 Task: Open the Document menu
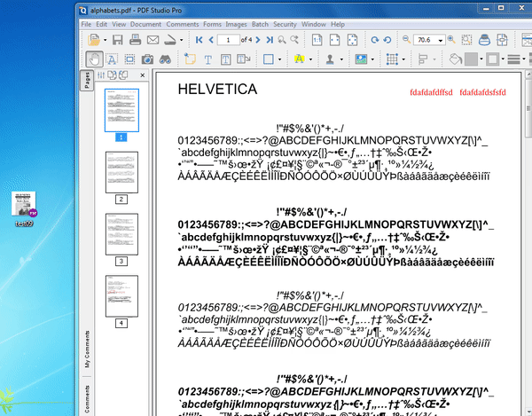[x=145, y=24]
